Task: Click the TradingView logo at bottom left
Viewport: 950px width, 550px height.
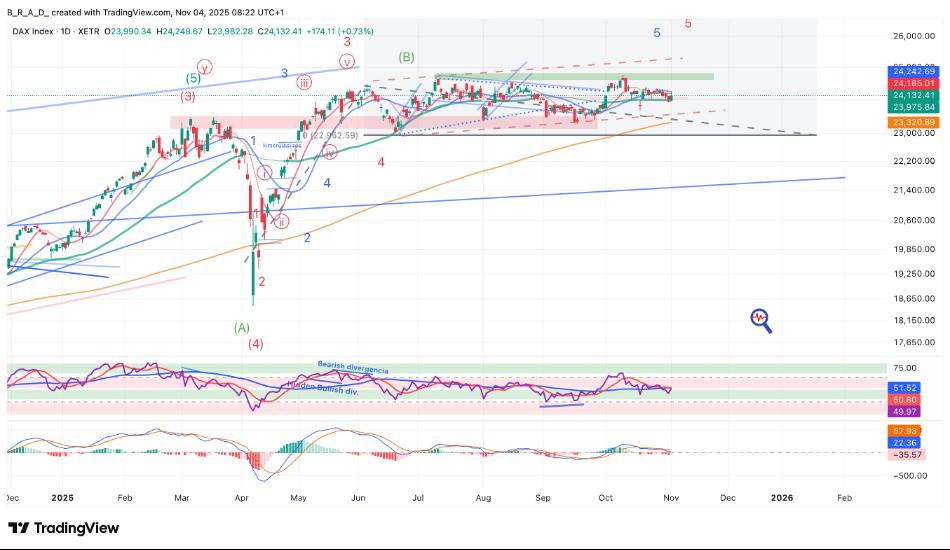Action: pos(63,528)
